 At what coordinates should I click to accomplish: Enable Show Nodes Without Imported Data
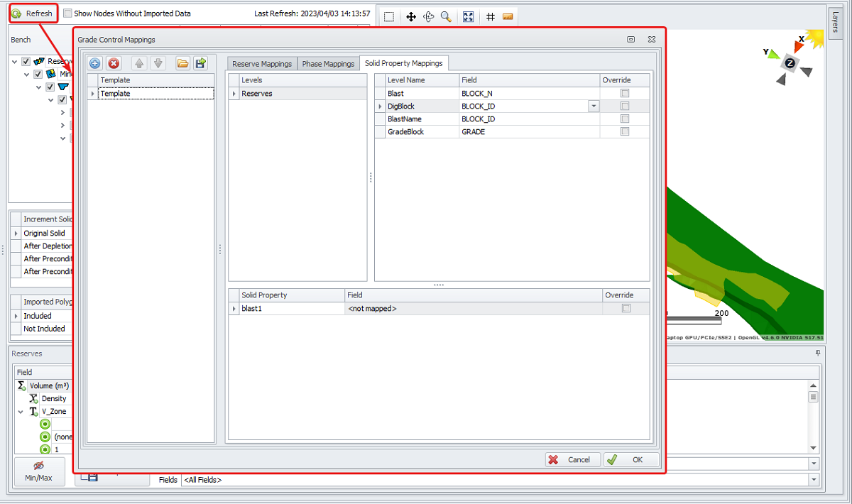click(x=68, y=13)
